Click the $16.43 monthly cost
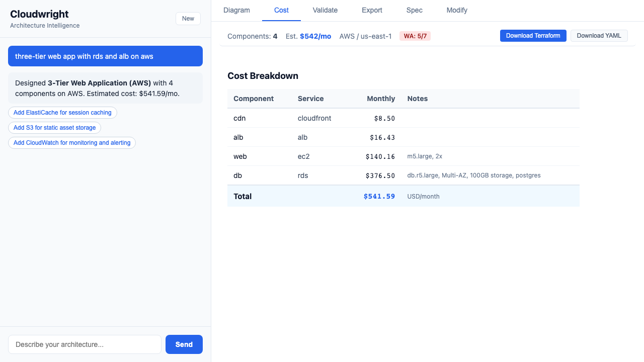The image size is (644, 362). pyautogui.click(x=382, y=137)
